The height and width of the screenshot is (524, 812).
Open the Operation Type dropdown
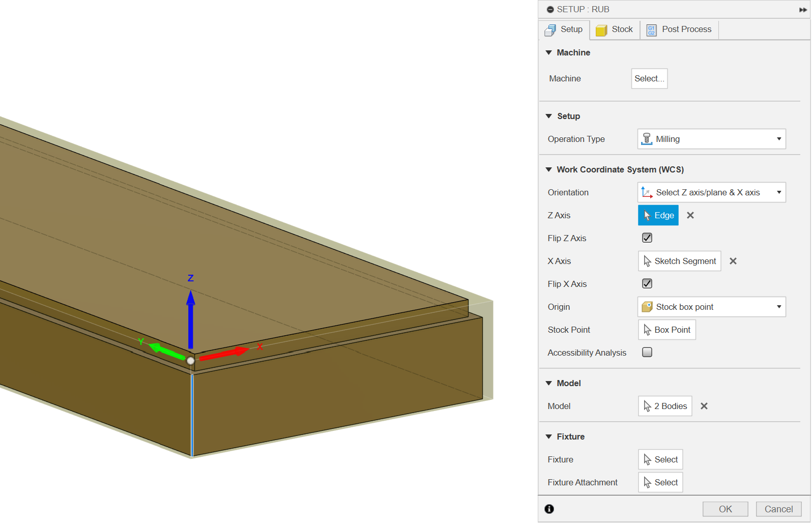click(711, 139)
